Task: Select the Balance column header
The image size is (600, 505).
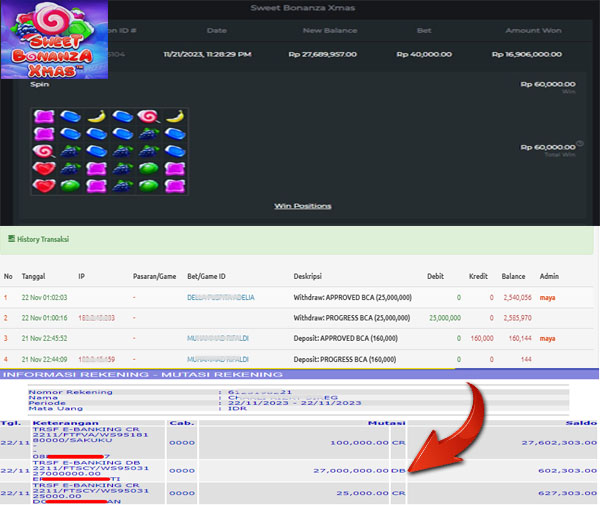Action: pyautogui.click(x=514, y=276)
